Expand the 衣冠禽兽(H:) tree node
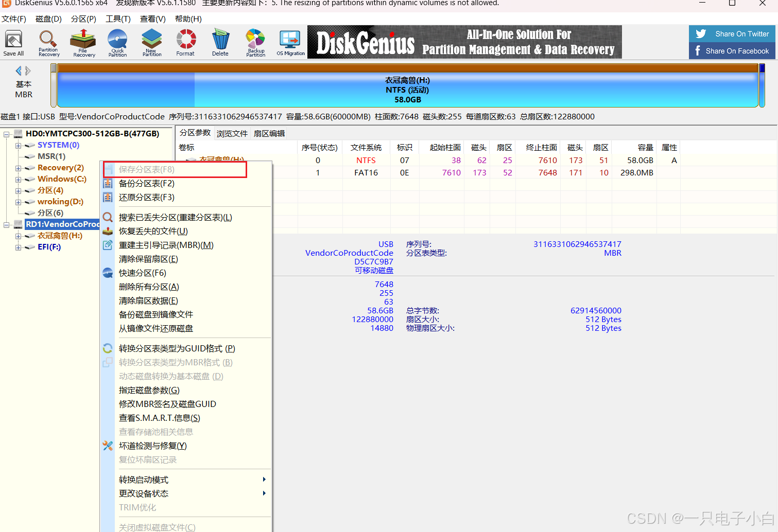The height and width of the screenshot is (532, 778). [19, 236]
